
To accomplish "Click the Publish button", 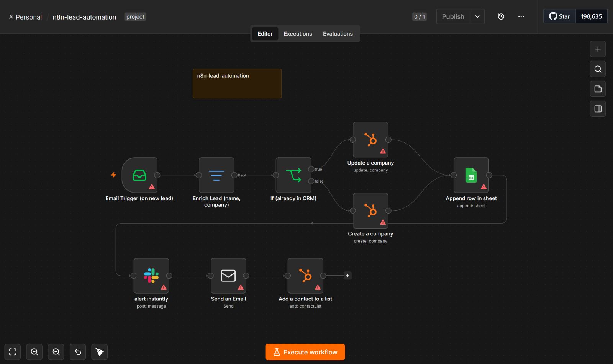I will point(453,16).
